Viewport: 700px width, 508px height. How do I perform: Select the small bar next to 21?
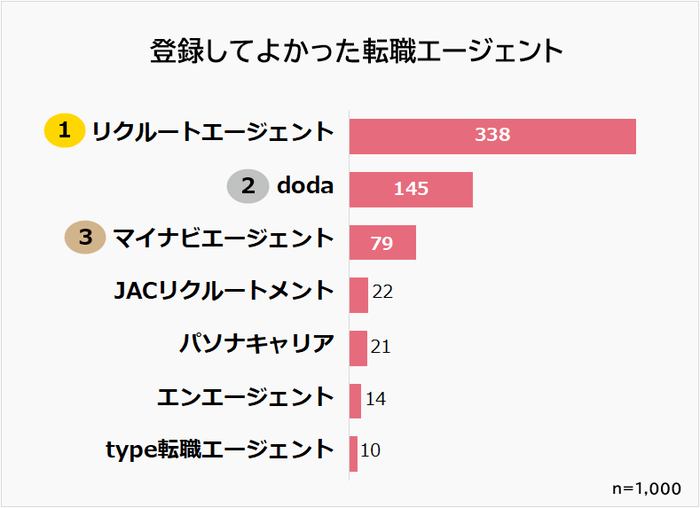pos(358,348)
